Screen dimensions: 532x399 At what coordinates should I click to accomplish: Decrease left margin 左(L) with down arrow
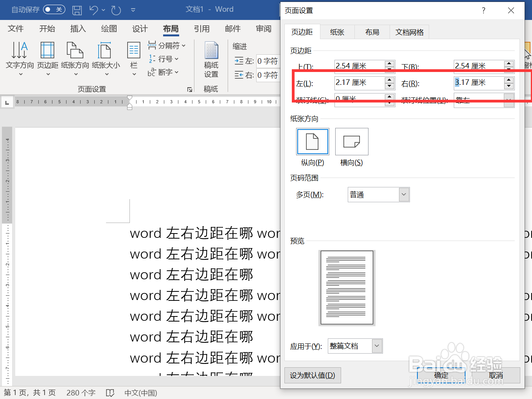pos(390,86)
